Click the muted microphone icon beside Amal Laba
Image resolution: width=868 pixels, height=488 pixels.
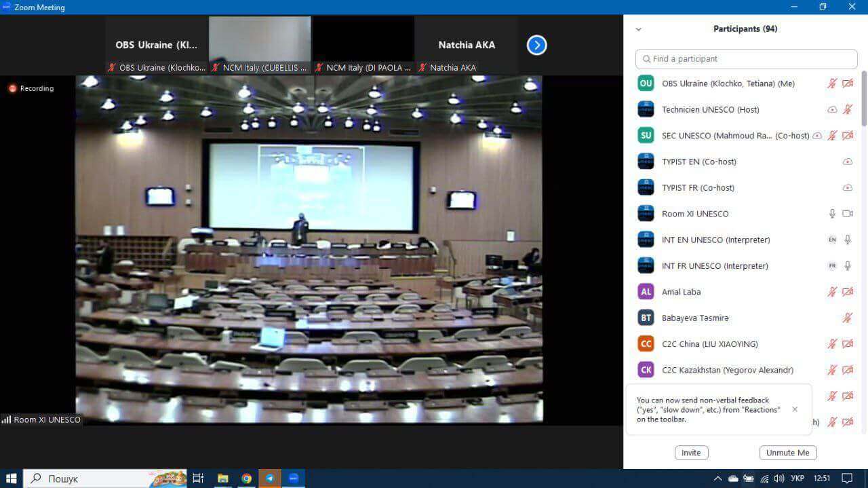832,292
